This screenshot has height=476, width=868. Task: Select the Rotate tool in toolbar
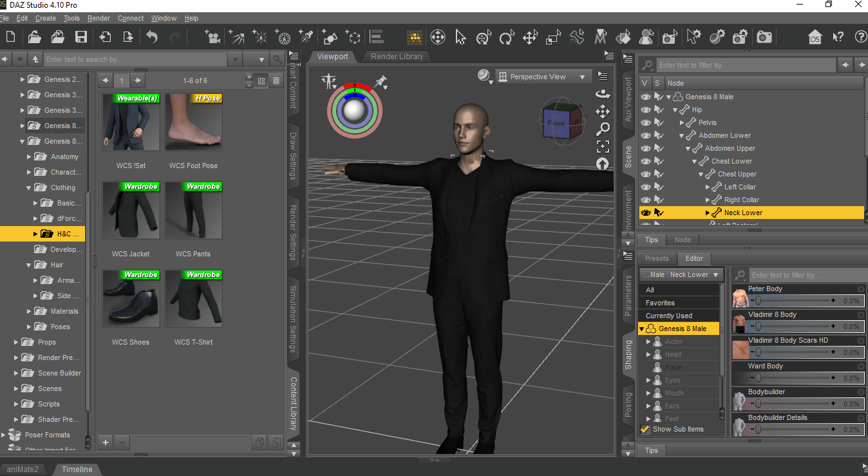pyautogui.click(x=507, y=37)
